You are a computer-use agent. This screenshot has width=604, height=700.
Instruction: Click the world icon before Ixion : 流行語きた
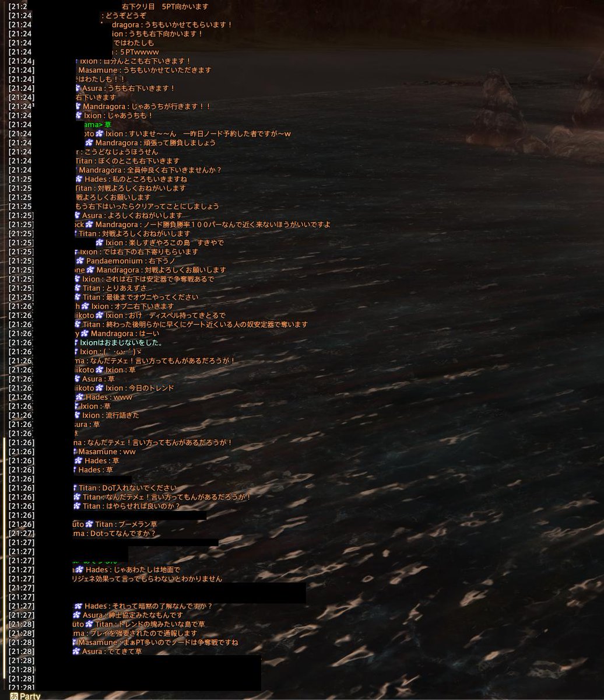tap(78, 415)
